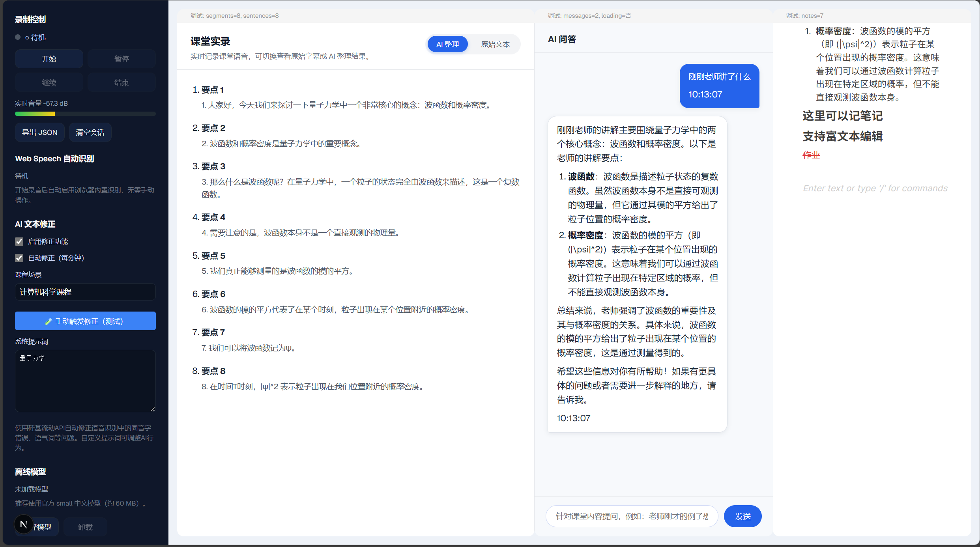This screenshot has width=980, height=547.
Task: Click the 卸载 model button
Action: (85, 527)
